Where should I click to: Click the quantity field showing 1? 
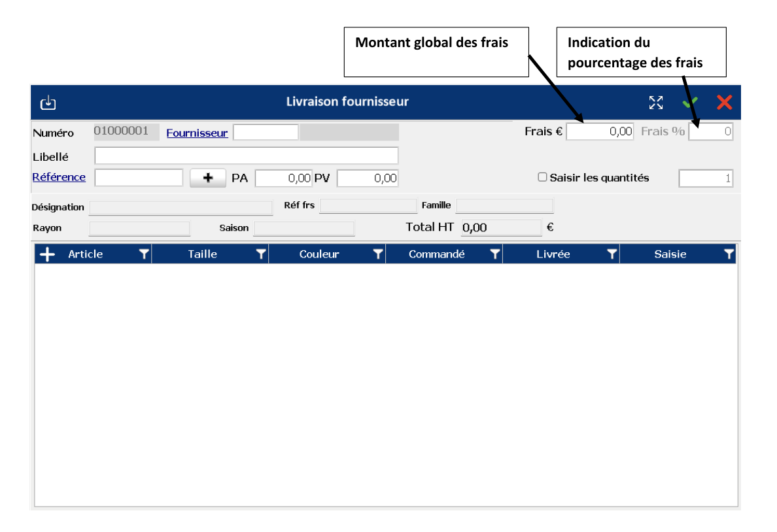(x=706, y=178)
